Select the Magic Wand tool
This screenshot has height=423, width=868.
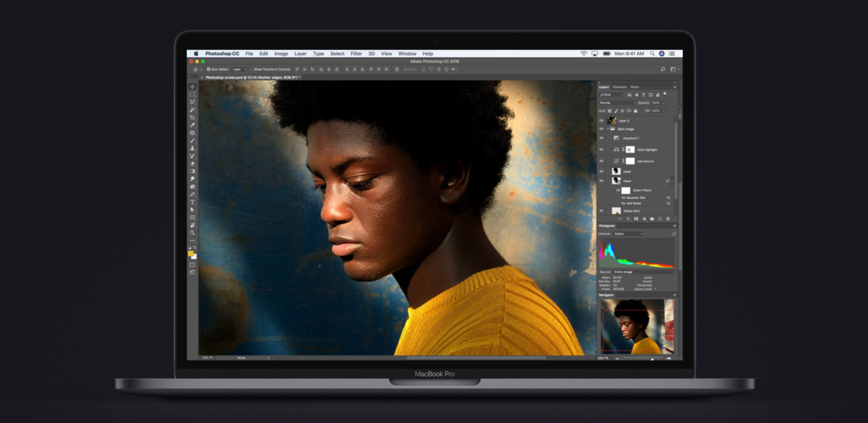point(192,110)
